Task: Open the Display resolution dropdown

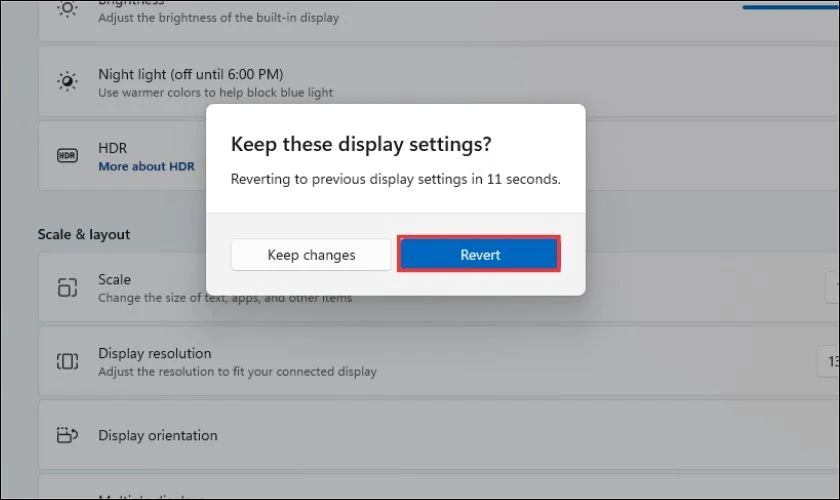Action: click(829, 361)
